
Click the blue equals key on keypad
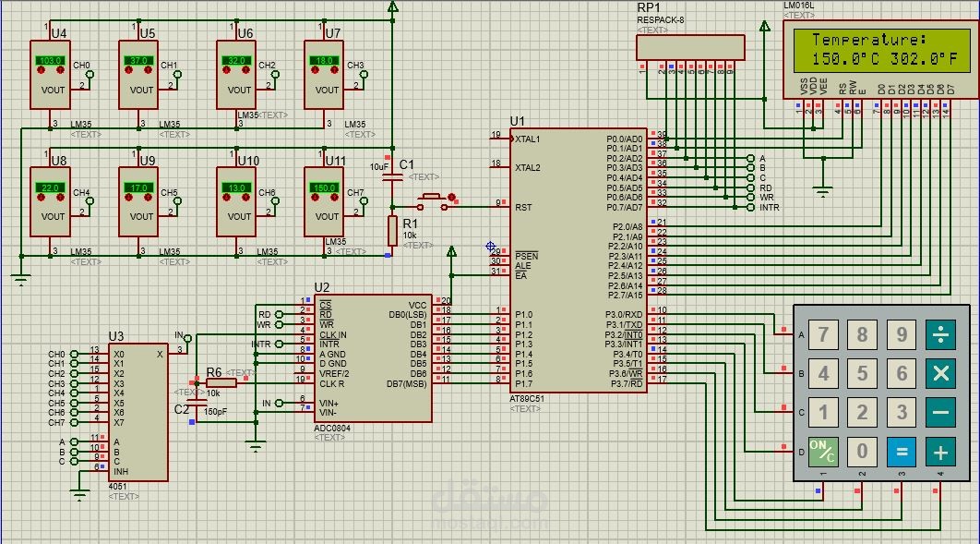(902, 452)
